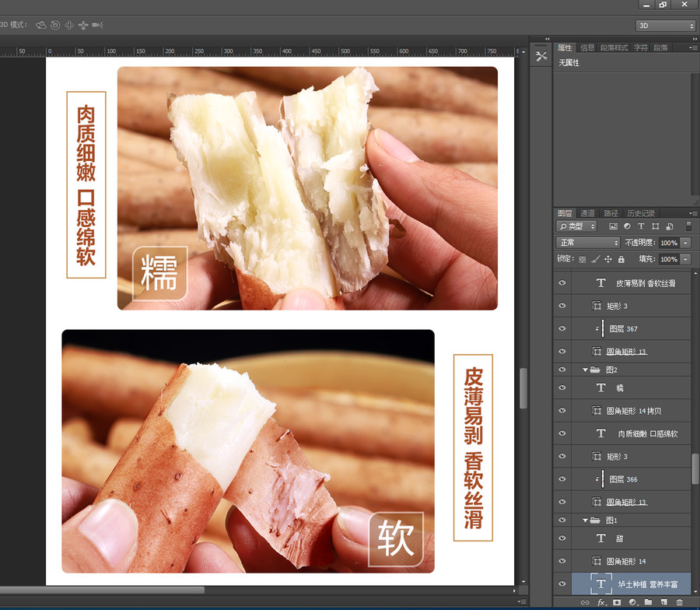Collapse the 图2 group triangle

click(x=585, y=370)
